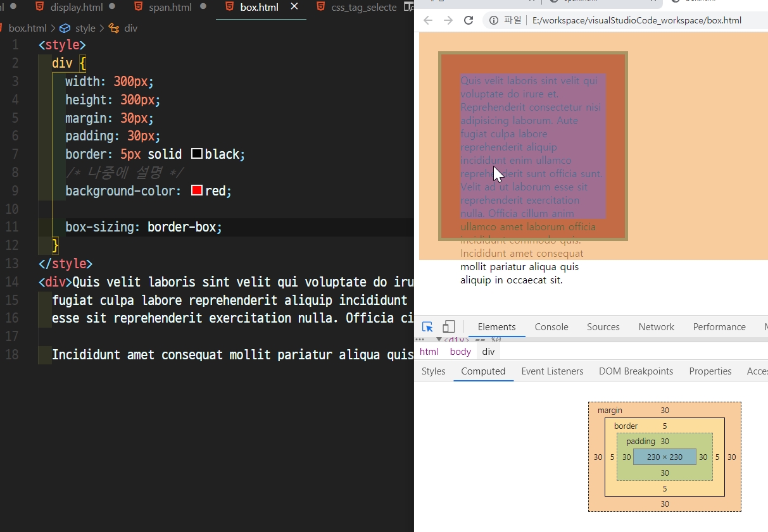Go back in the browser
The width and height of the screenshot is (768, 532).
428,20
